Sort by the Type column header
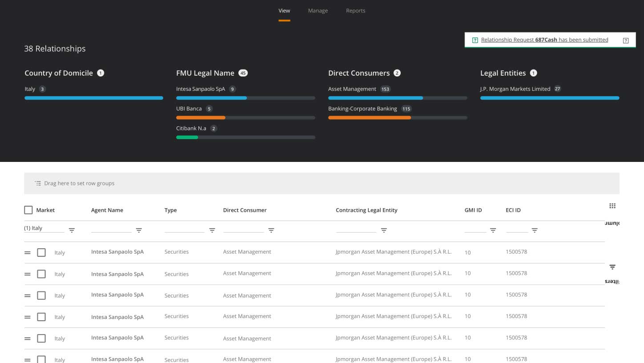Screen dimensions: 644x363 point(171,210)
